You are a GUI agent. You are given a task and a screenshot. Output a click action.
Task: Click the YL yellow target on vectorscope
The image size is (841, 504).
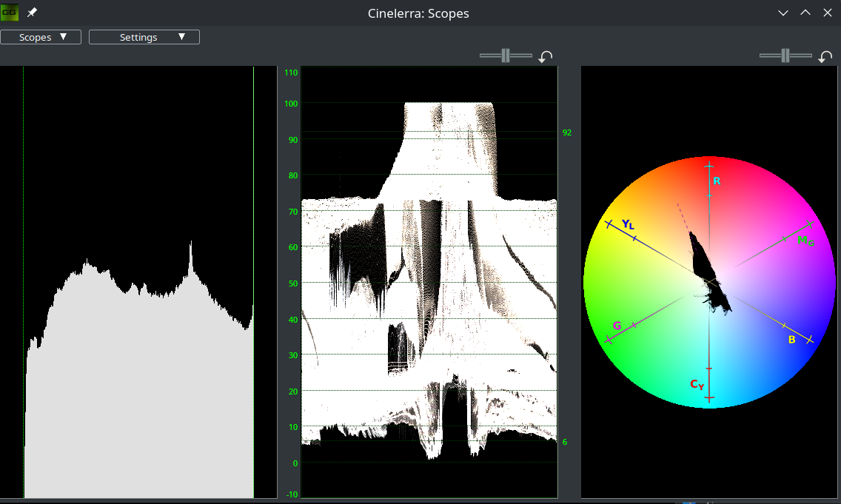pos(627,224)
